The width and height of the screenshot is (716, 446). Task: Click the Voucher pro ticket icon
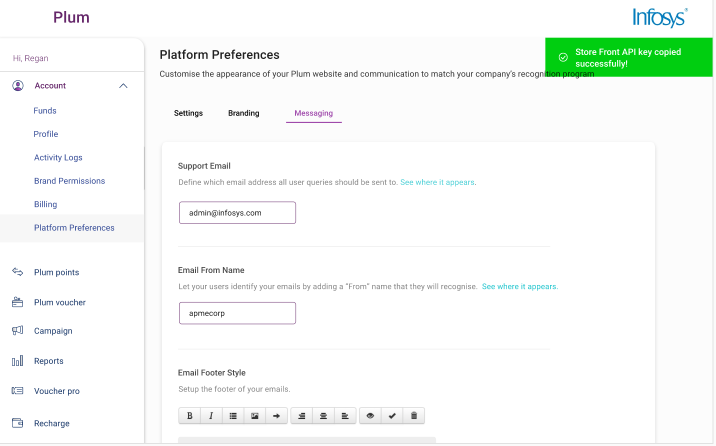click(x=17, y=391)
